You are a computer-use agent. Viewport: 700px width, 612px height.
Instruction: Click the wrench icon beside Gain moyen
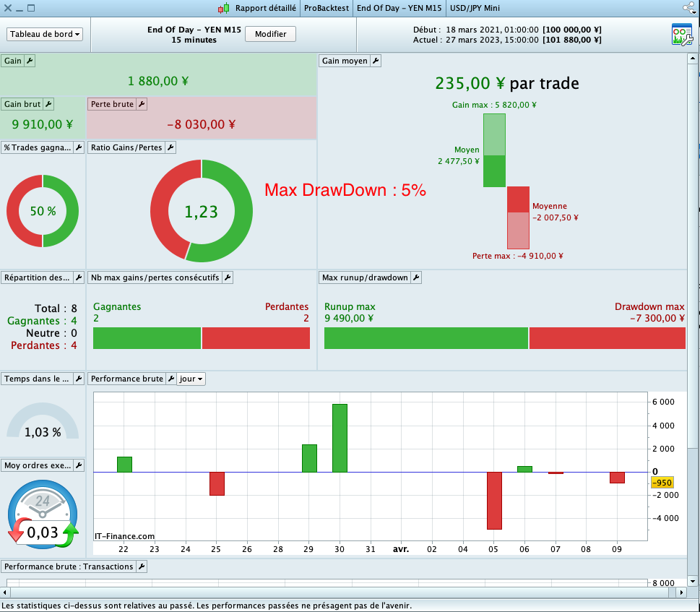(376, 61)
